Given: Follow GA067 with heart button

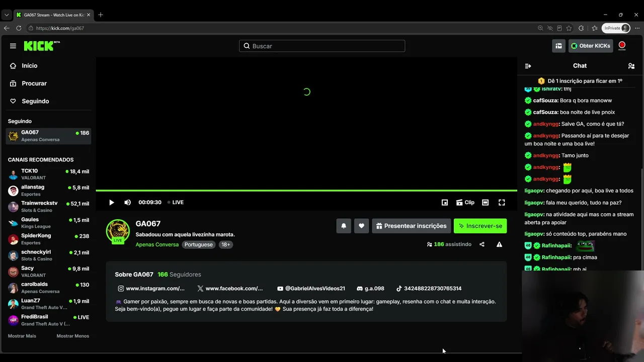Looking at the screenshot, I should coord(361,226).
